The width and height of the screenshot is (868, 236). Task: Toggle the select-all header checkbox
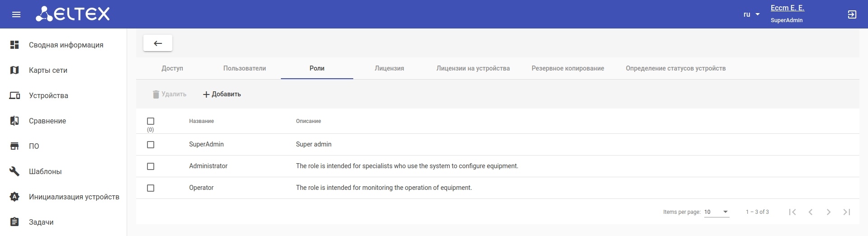tap(151, 121)
